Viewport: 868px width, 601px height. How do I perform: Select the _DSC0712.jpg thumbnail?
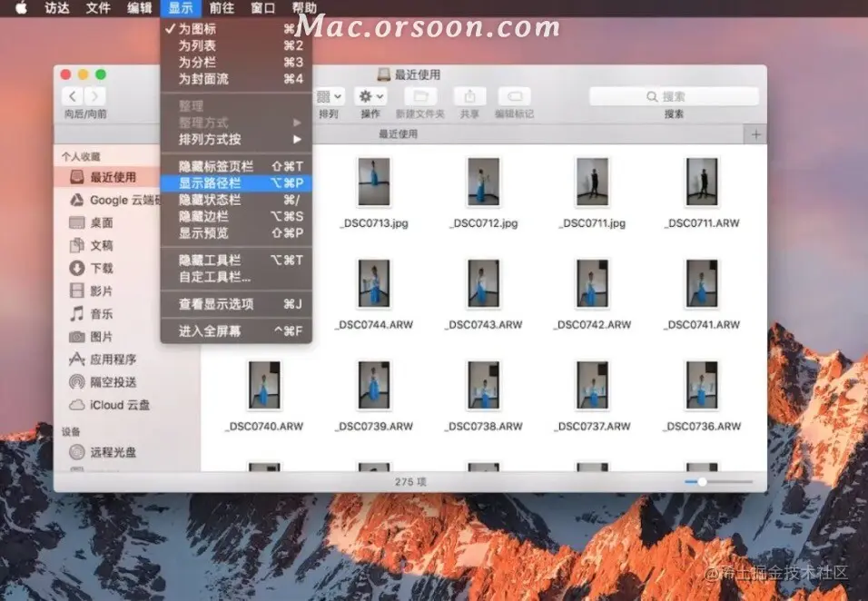click(x=483, y=182)
